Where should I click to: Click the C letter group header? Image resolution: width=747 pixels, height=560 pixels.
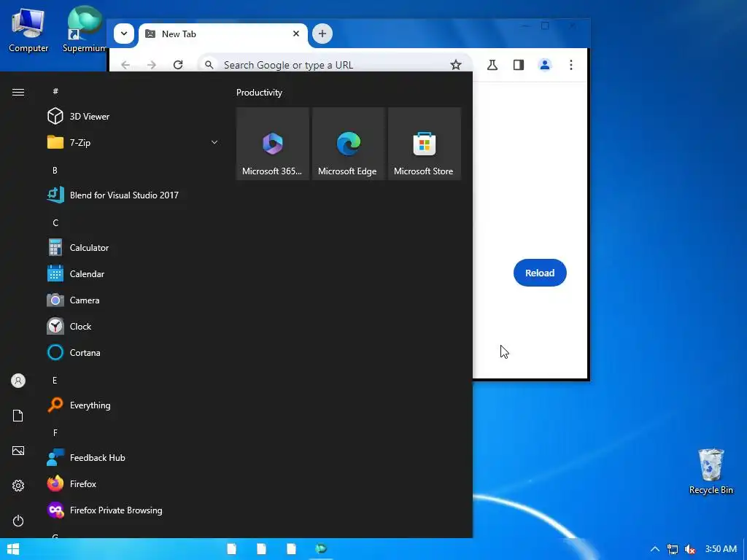coord(55,222)
